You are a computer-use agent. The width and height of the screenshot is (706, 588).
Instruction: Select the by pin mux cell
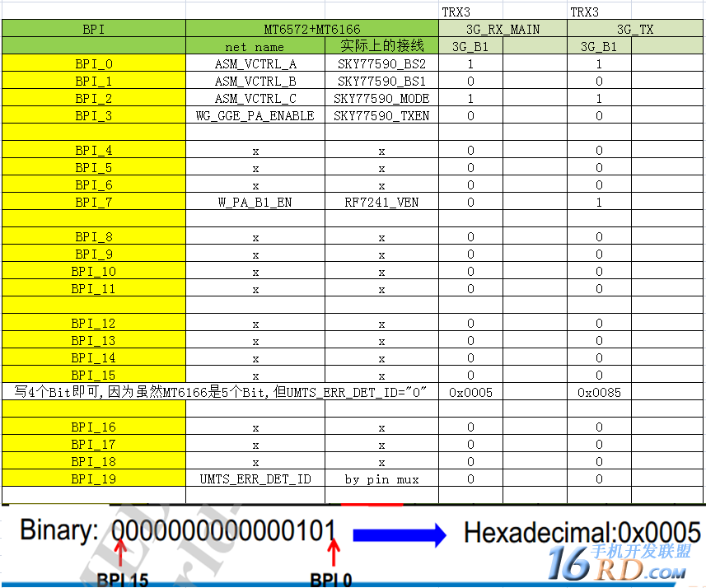click(x=381, y=478)
